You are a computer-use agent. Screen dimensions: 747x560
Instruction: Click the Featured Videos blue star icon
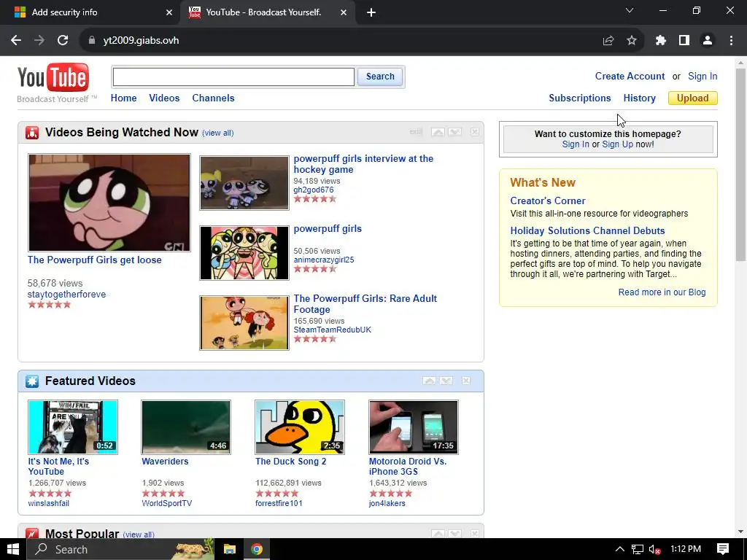pyautogui.click(x=32, y=381)
